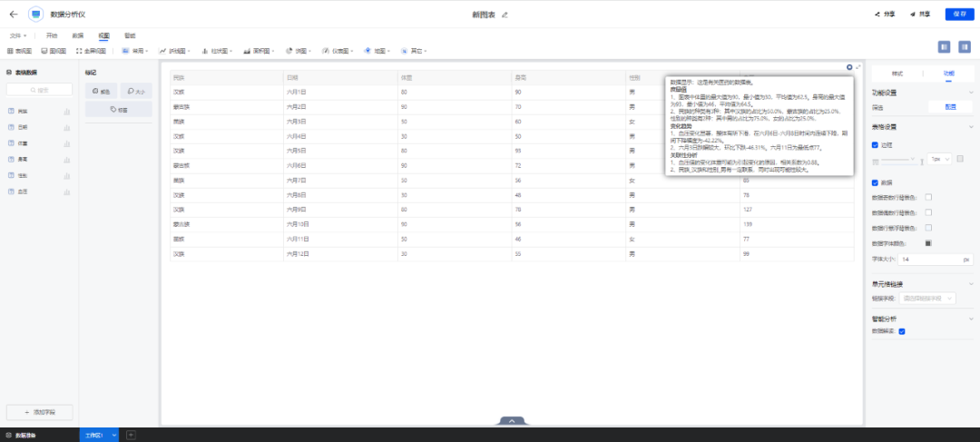Pick the border color swatch
This screenshot has height=442, width=980.
[960, 160]
